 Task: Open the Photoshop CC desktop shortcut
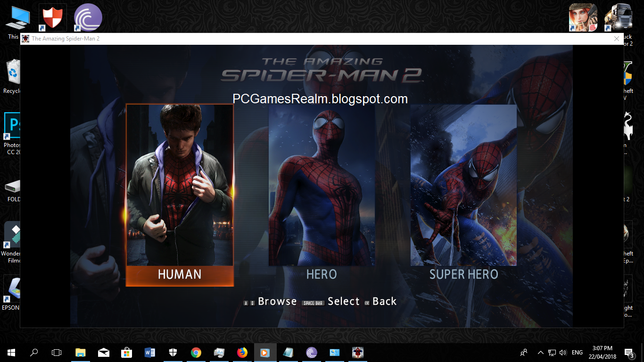(11, 134)
